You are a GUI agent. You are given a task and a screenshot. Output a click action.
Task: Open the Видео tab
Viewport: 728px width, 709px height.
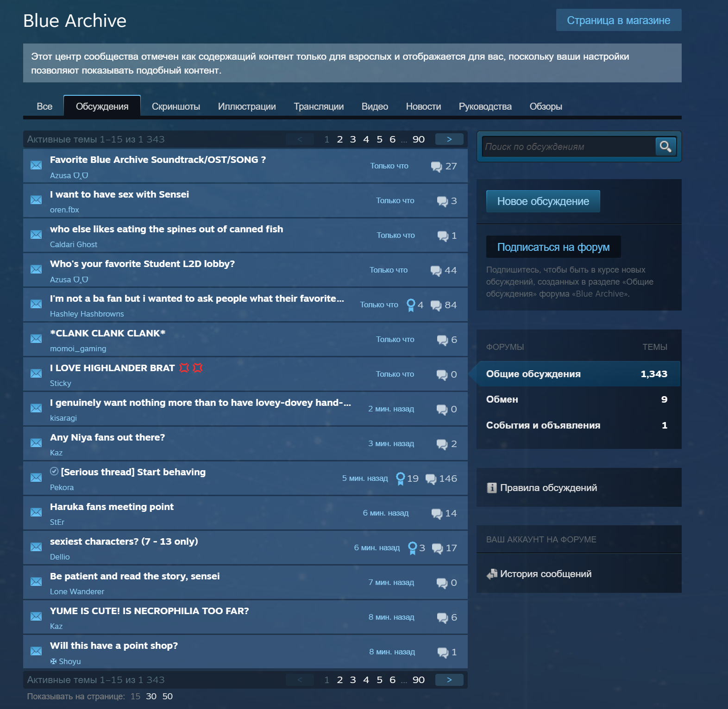click(x=375, y=106)
